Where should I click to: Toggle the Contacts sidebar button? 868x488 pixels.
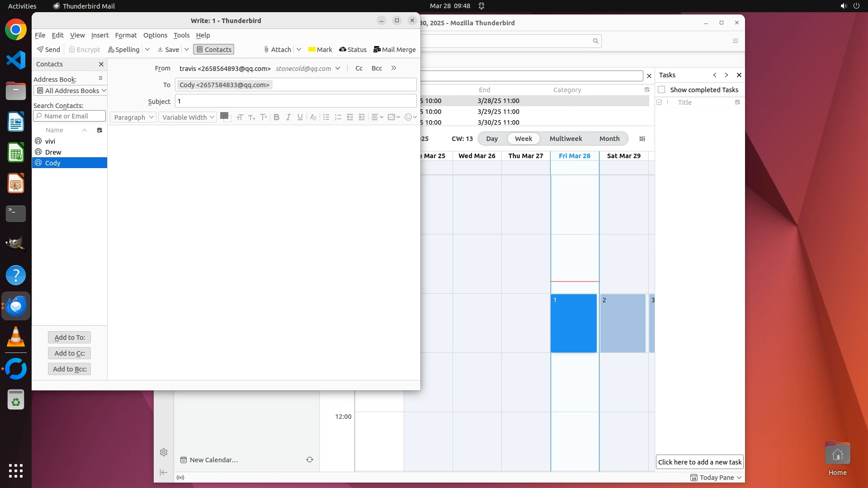tap(213, 50)
